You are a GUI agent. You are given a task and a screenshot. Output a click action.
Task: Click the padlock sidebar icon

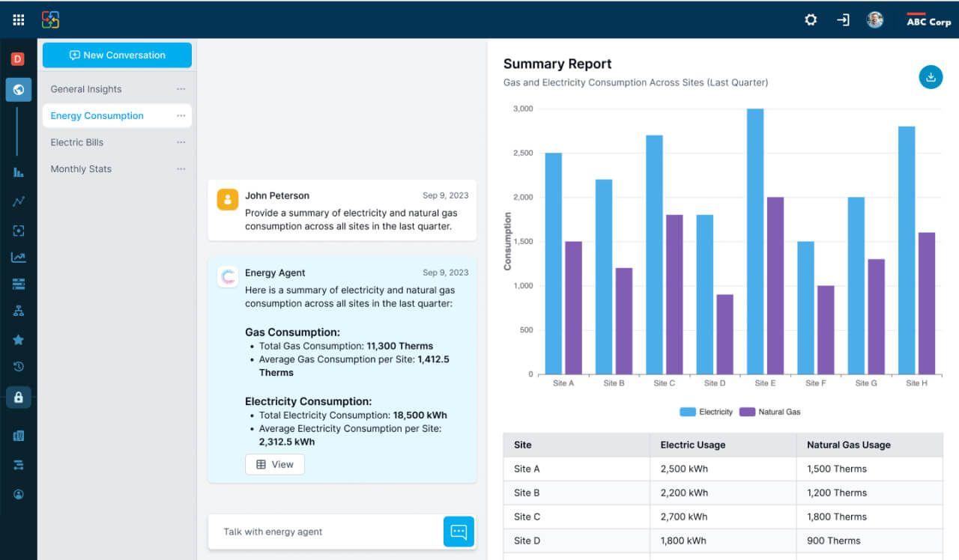tap(19, 398)
